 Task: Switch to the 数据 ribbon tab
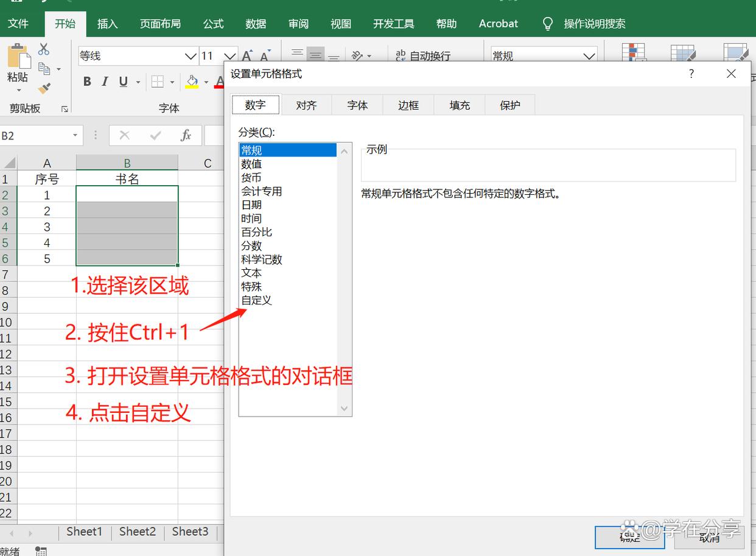point(256,24)
